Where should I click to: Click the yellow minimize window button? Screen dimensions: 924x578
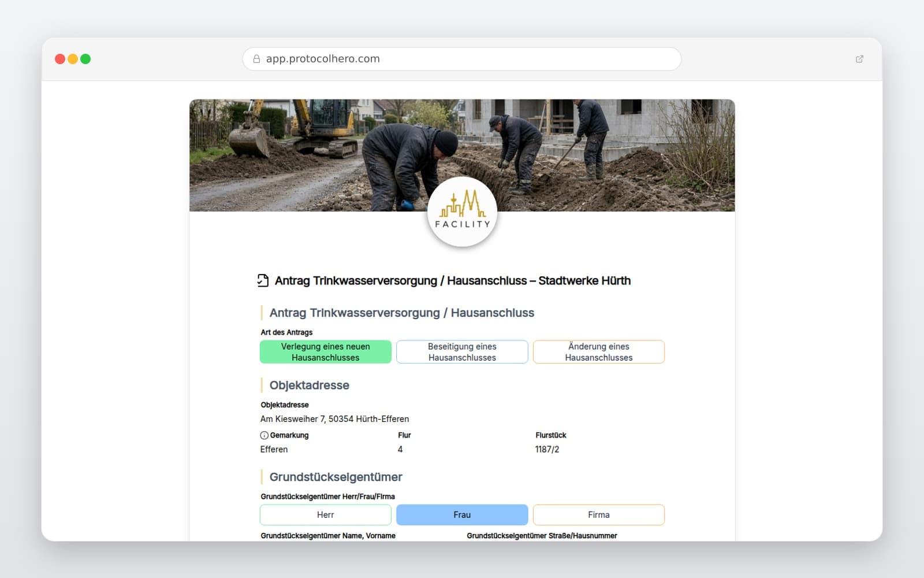click(x=73, y=59)
